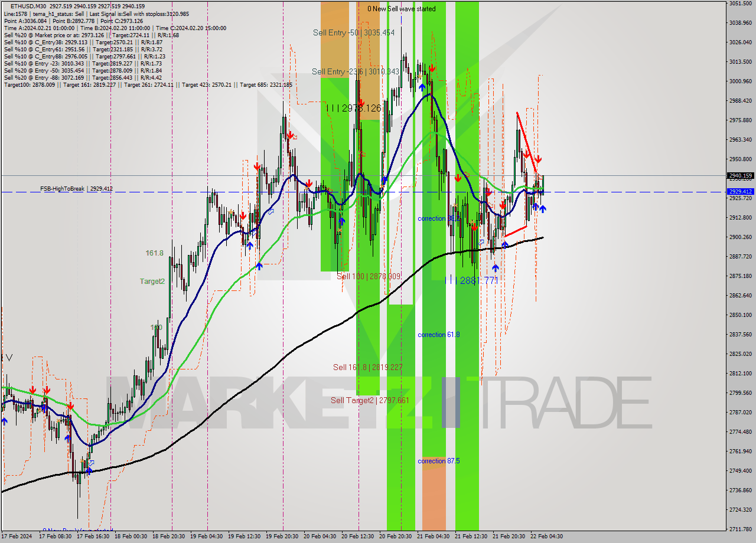The width and height of the screenshot is (756, 543).
Task: Click the 2799.560 price axis value
Action: tap(740, 393)
